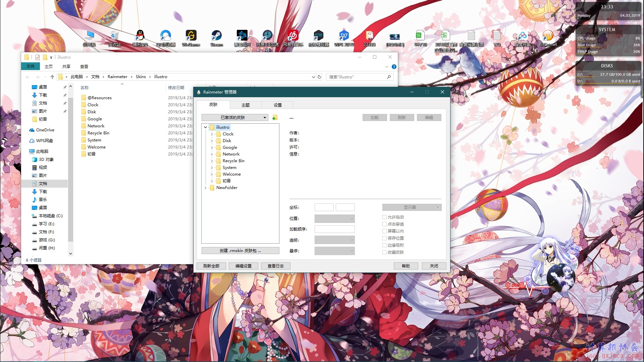Viewport: 644px width, 362px height.
Task: Open the 百度网盘 desktop shortcut
Action: tap(523, 38)
